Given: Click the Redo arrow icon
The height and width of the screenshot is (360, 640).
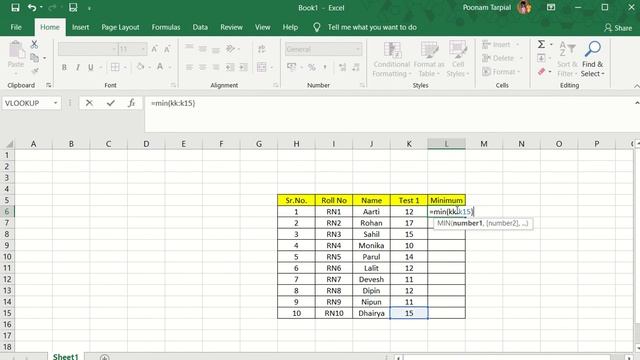Looking at the screenshot, I should pos(52,7).
